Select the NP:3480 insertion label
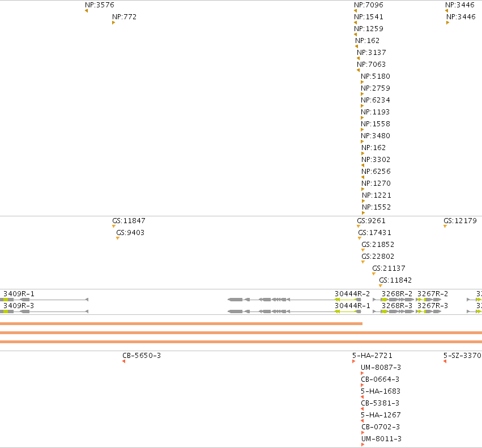The image size is (482, 448). click(x=376, y=135)
